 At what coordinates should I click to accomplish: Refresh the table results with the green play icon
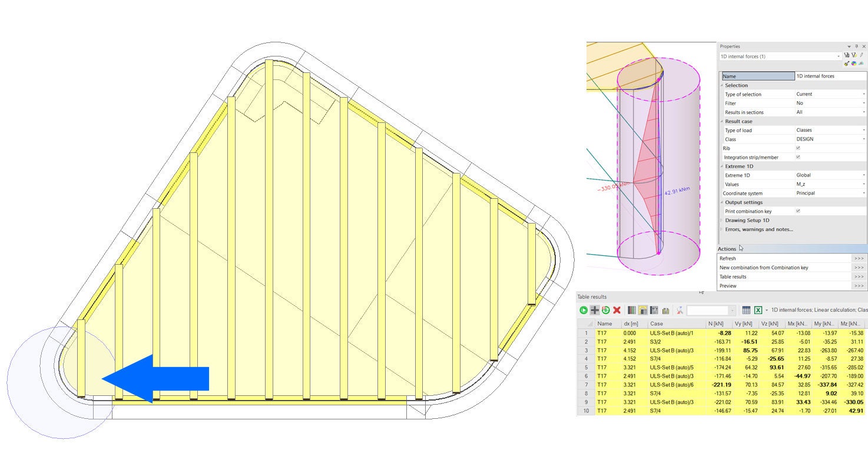584,310
